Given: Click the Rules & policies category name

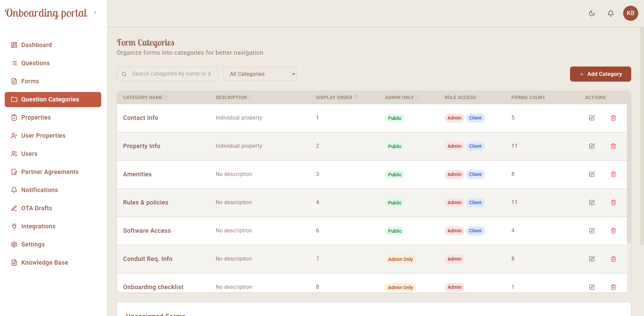Looking at the screenshot, I should point(146,202).
